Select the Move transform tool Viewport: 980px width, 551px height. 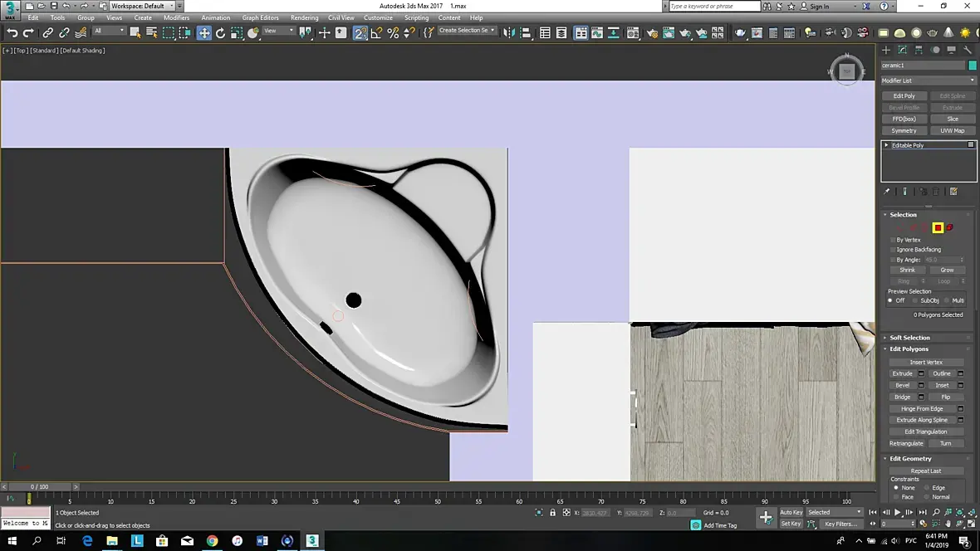(204, 33)
